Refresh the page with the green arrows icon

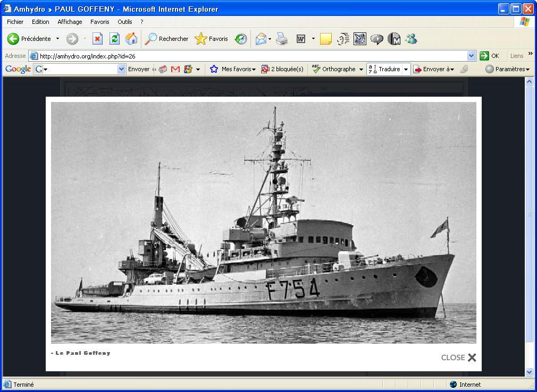pyautogui.click(x=114, y=39)
